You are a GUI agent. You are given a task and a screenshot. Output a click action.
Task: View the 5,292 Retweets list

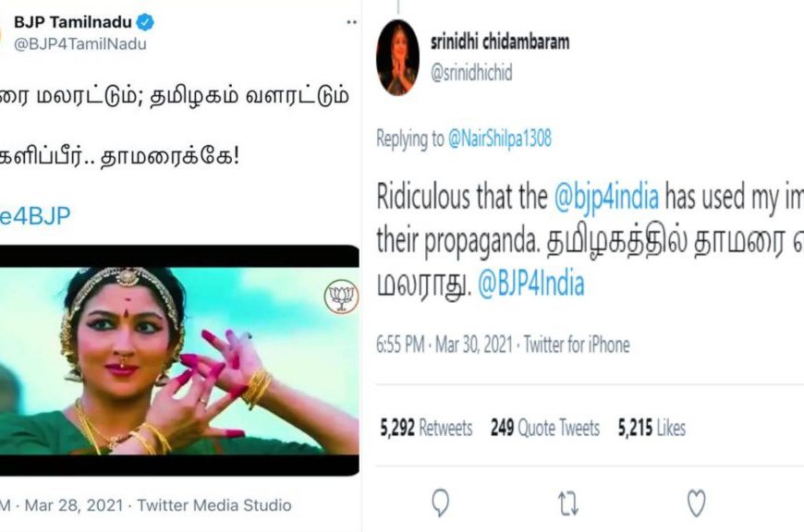pyautogui.click(x=426, y=428)
